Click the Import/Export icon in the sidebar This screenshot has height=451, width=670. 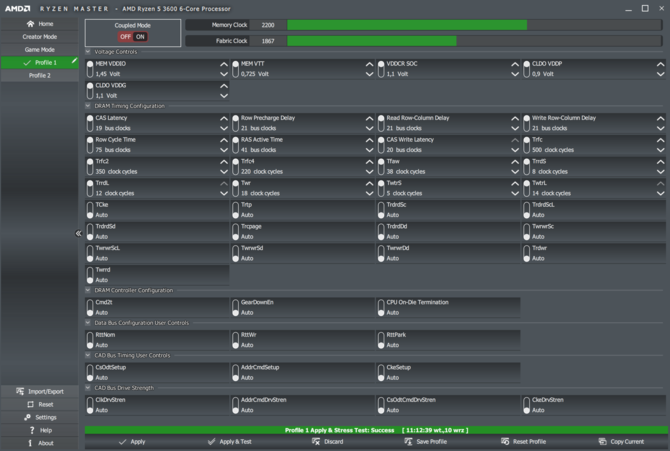pyautogui.click(x=20, y=391)
